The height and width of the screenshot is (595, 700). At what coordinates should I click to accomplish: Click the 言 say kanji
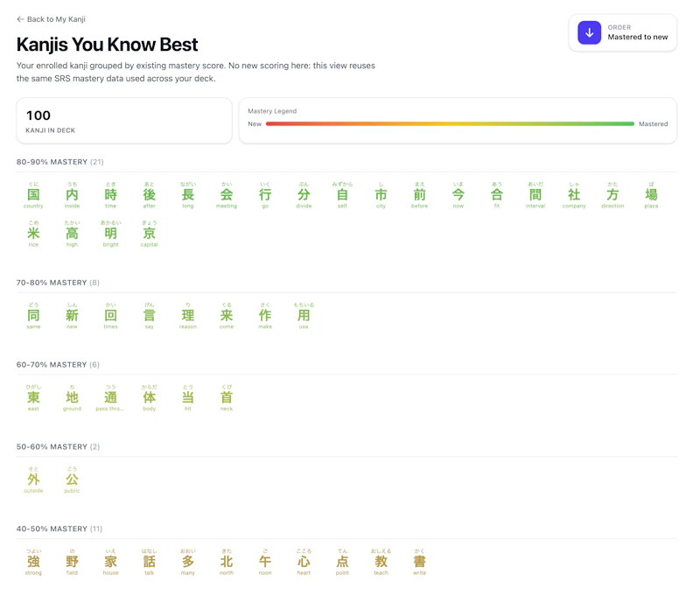click(x=149, y=316)
